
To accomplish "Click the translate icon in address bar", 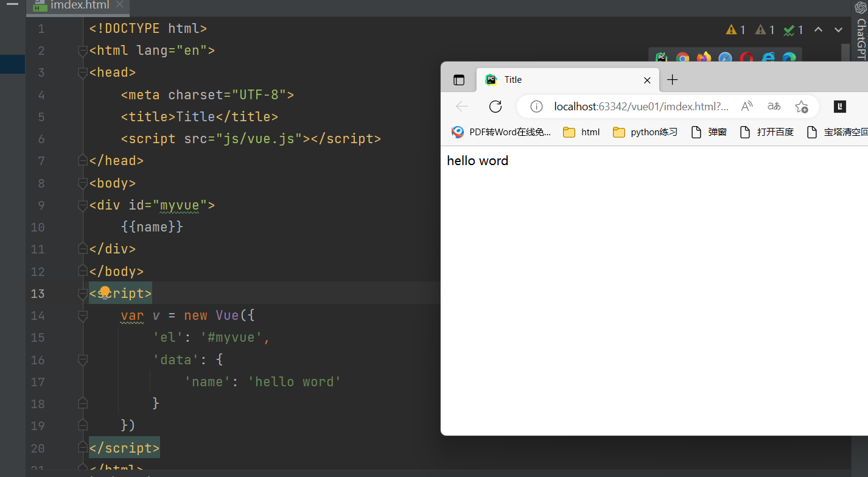I will click(x=774, y=107).
